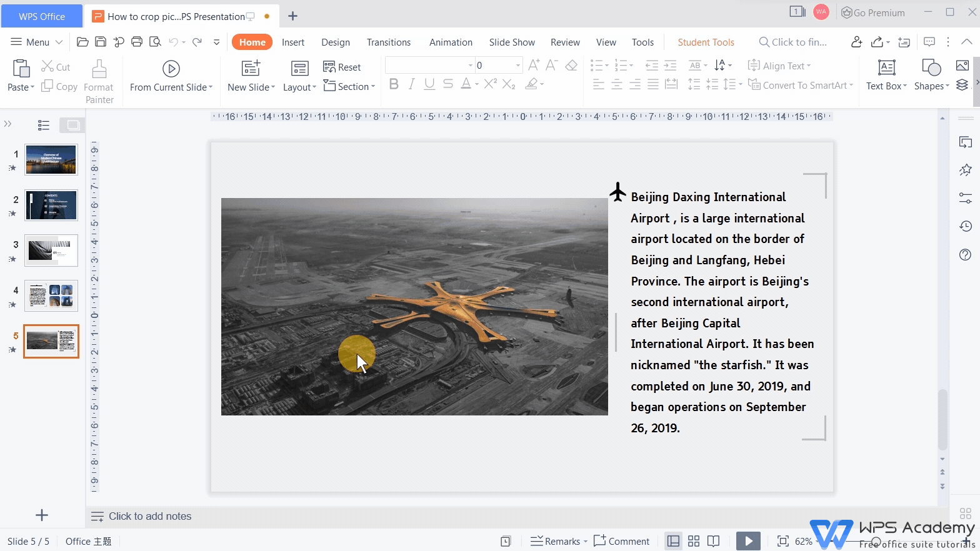Switch to reading view in status bar
980x551 pixels.
(713, 541)
